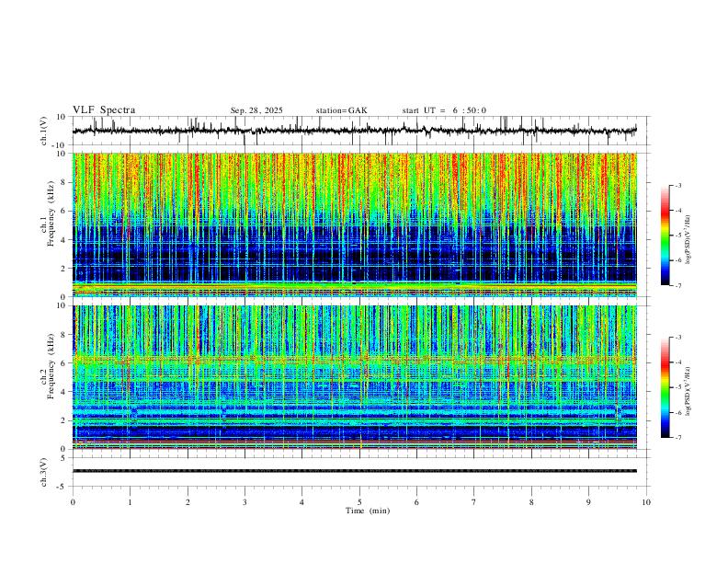This screenshot has height=563, width=728.
Task: Click tick "6" on the Time axis
Action: [x=416, y=502]
